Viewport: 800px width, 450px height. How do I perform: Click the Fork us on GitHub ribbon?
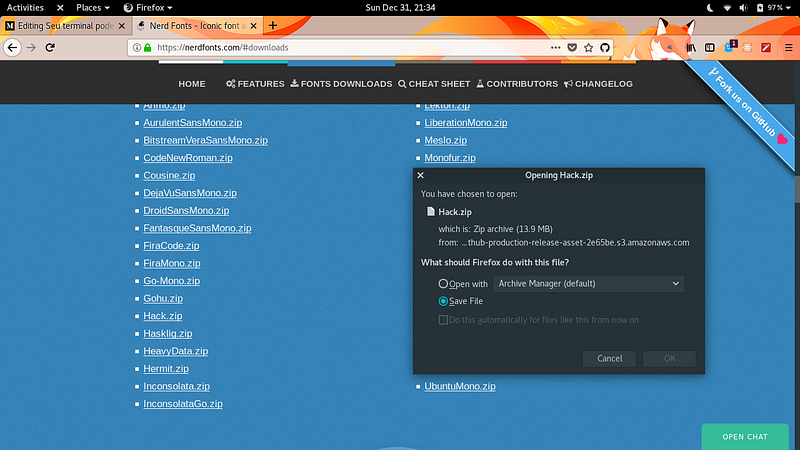[744, 107]
